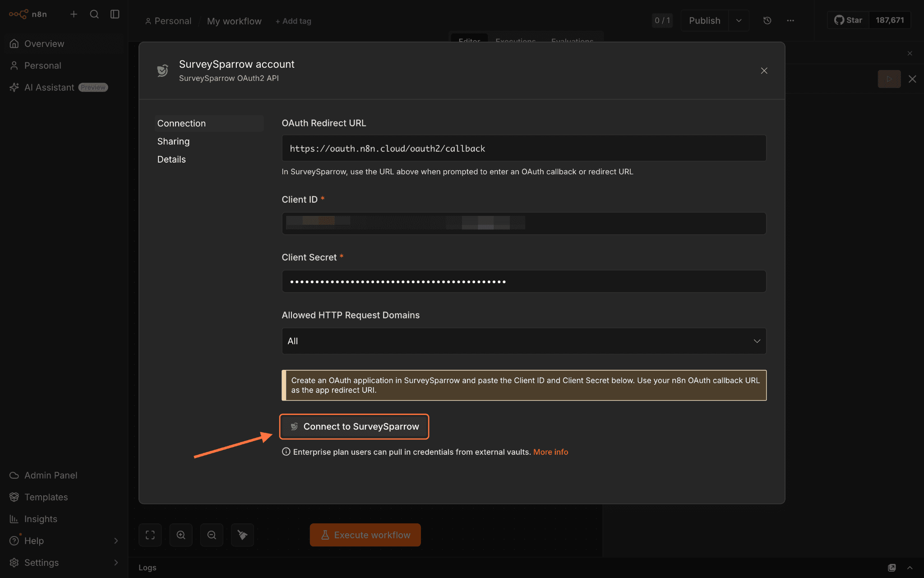
Task: Click Execute workflow button
Action: coord(365,535)
